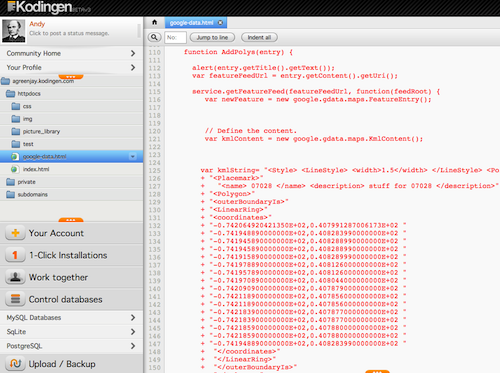Image resolution: width=500 pixels, height=373 pixels.
Task: Click the orange handle below file tree
Action: (x=71, y=220)
